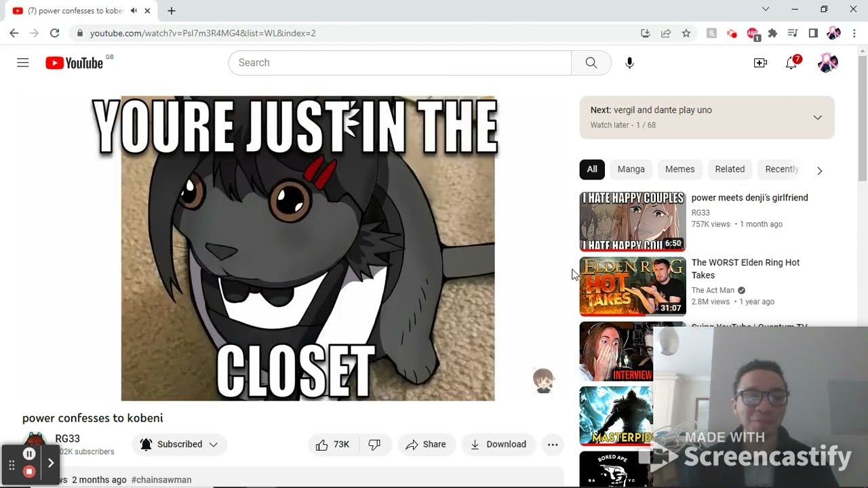View site information padlock
The image size is (868, 488).
(80, 33)
